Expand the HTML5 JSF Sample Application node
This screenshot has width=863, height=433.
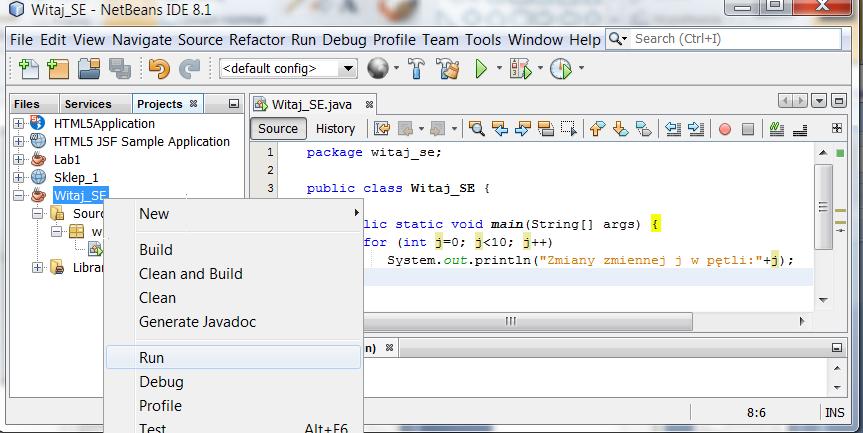19,141
